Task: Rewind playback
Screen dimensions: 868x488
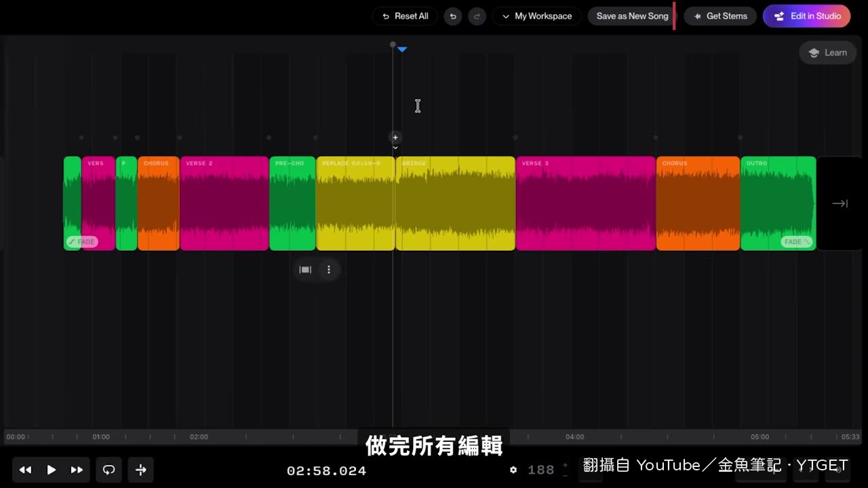Action: [x=25, y=470]
